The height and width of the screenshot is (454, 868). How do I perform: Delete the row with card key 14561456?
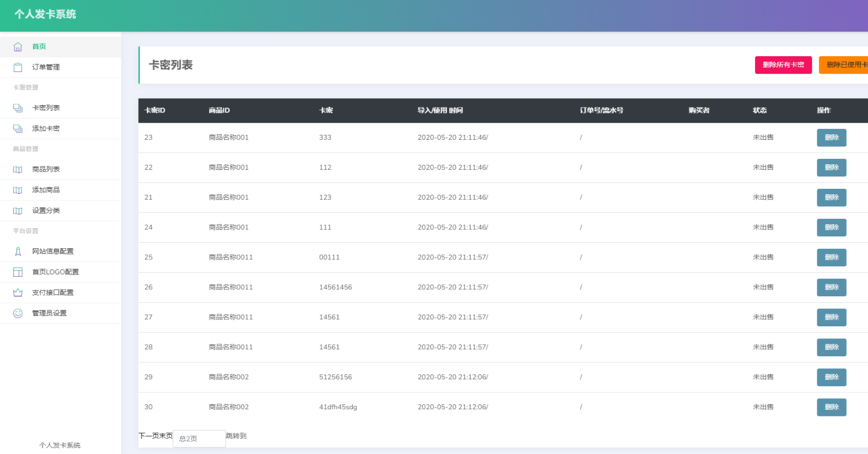pyautogui.click(x=831, y=288)
